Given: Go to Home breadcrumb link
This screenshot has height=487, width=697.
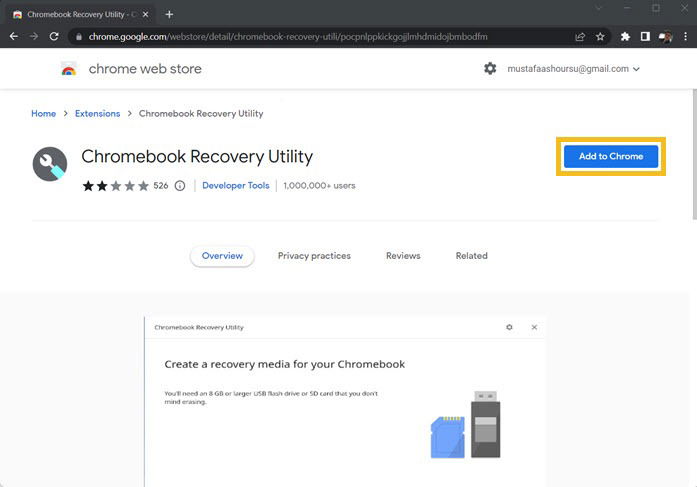Looking at the screenshot, I should point(44,113).
